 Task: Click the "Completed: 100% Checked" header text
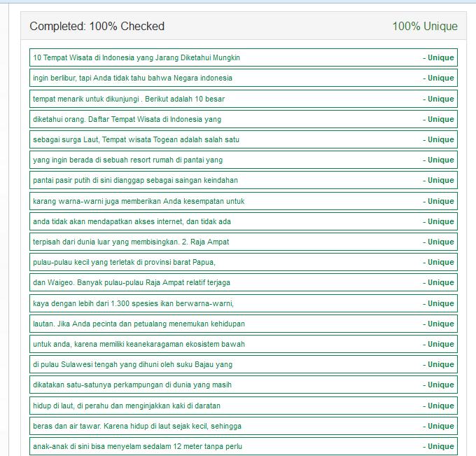(x=97, y=27)
